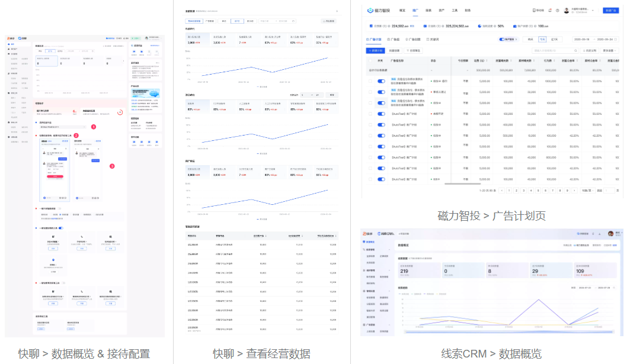Collapse 组织管理 section in 线索CRM sidebar
Image resolution: width=630 pixels, height=364 pixels.
click(389, 270)
